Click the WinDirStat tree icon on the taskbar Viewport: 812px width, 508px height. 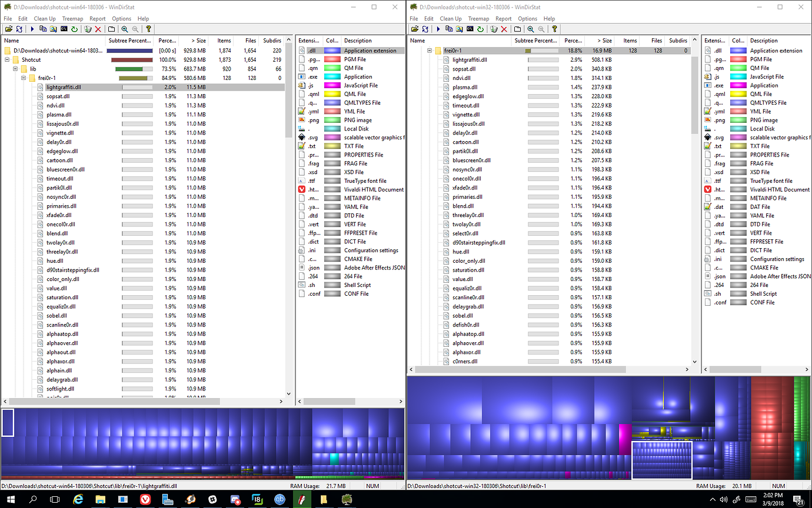point(347,499)
